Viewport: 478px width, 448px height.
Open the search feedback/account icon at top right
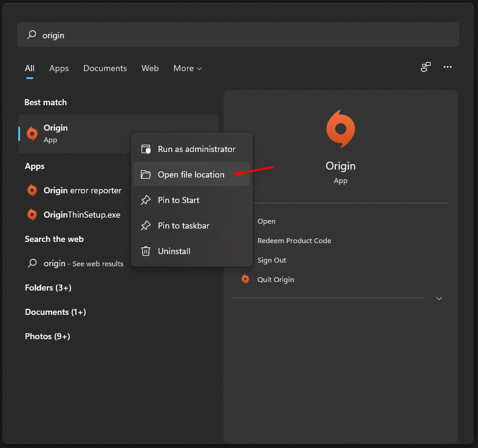tap(426, 67)
